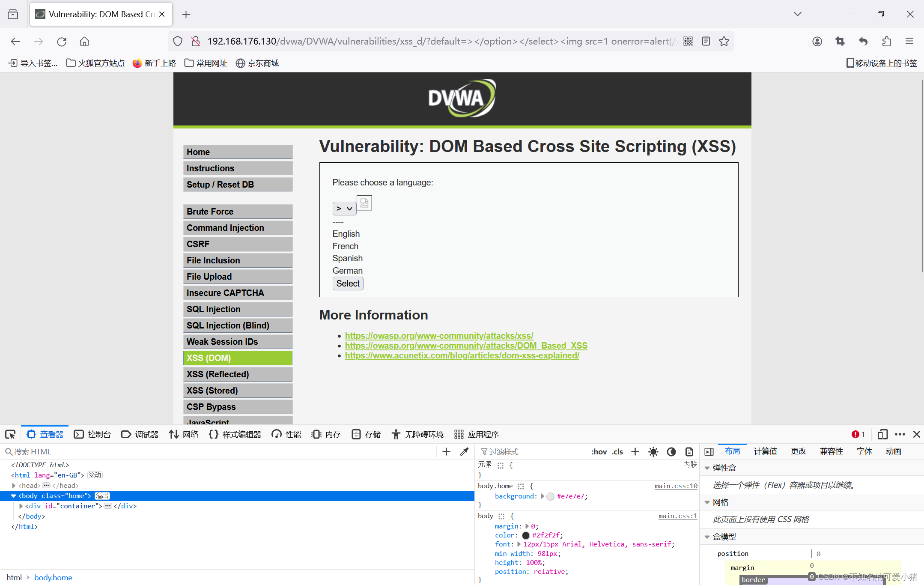
Task: Open the Firefox account icon
Action: pyautogui.click(x=817, y=42)
